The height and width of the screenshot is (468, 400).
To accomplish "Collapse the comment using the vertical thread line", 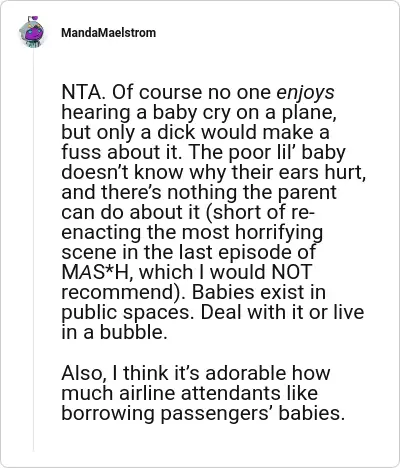I will click(x=33, y=250).
